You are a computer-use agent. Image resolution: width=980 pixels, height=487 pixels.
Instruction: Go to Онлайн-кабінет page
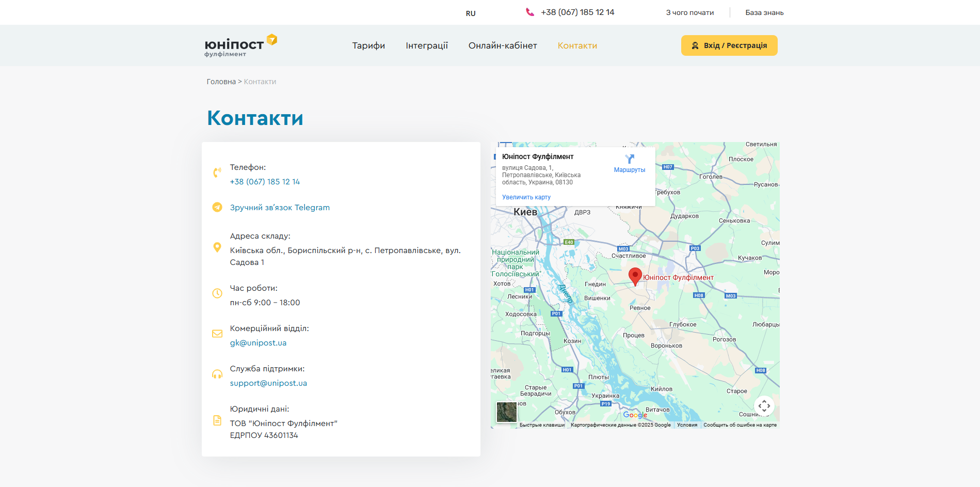tap(502, 45)
